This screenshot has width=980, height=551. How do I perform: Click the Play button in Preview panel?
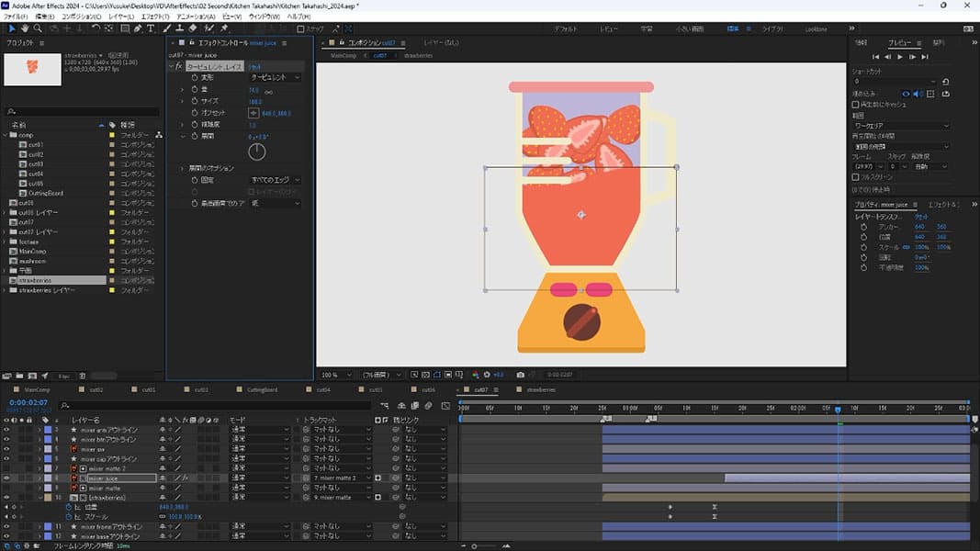tap(899, 57)
